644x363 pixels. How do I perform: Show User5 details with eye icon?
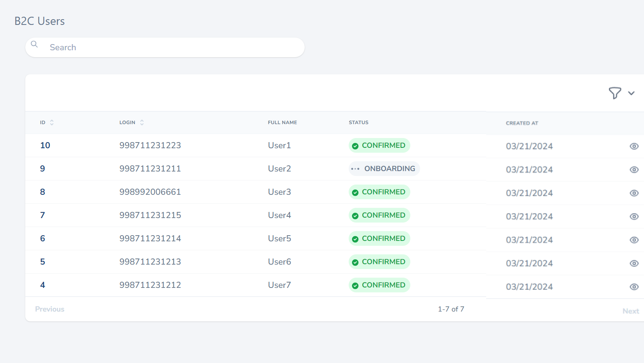pos(634,240)
